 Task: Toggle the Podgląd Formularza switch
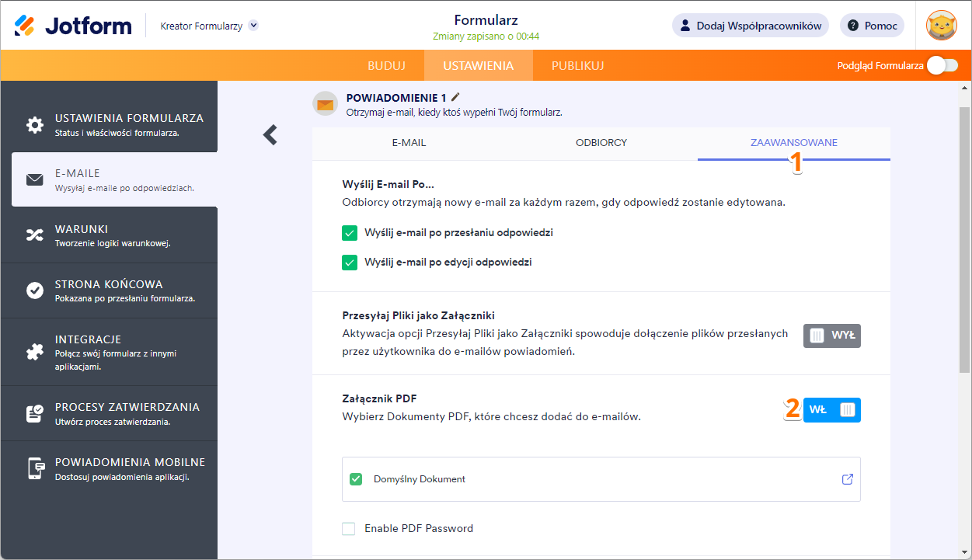click(x=941, y=66)
